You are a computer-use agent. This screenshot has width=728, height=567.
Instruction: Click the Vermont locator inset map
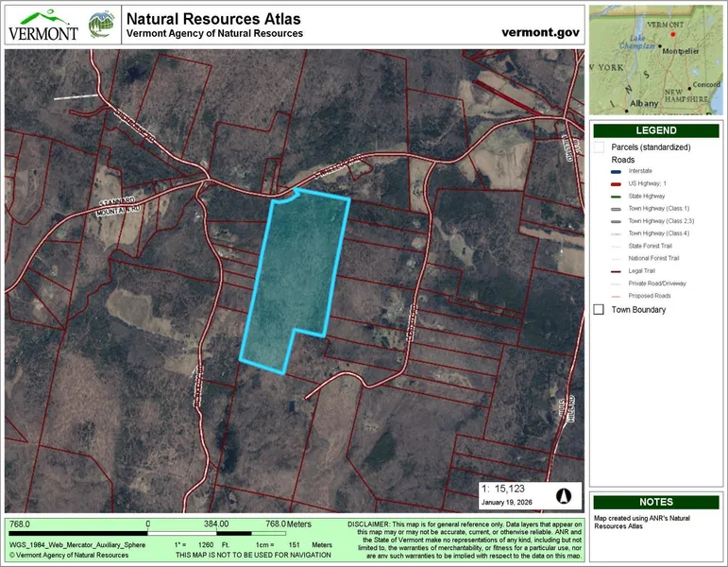click(655, 59)
